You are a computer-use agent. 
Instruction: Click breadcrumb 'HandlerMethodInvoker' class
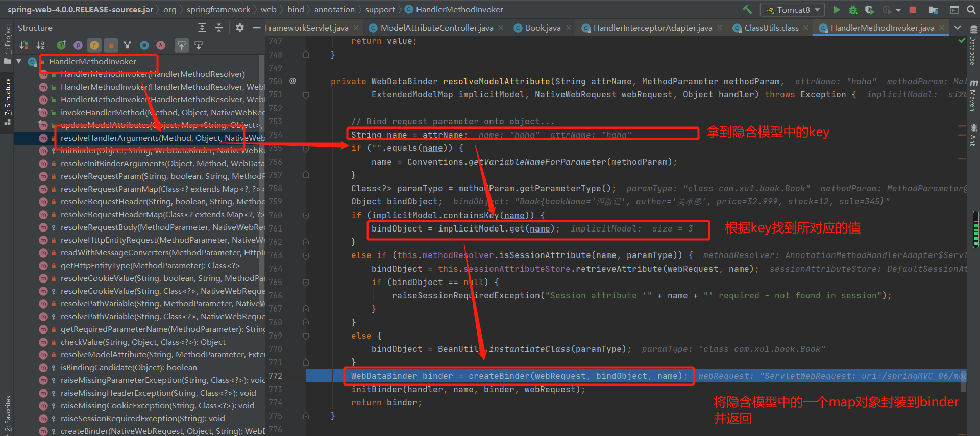pyautogui.click(x=454, y=9)
